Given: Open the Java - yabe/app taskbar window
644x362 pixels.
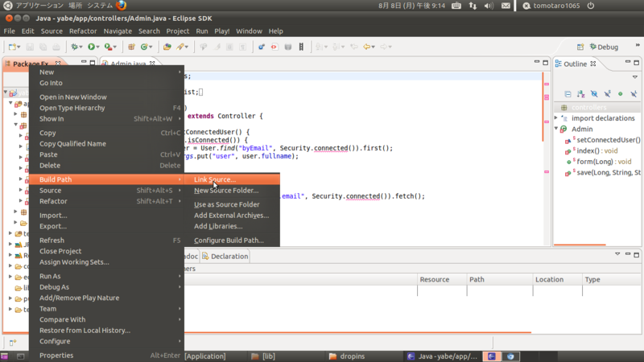Looking at the screenshot, I should pos(442,356).
